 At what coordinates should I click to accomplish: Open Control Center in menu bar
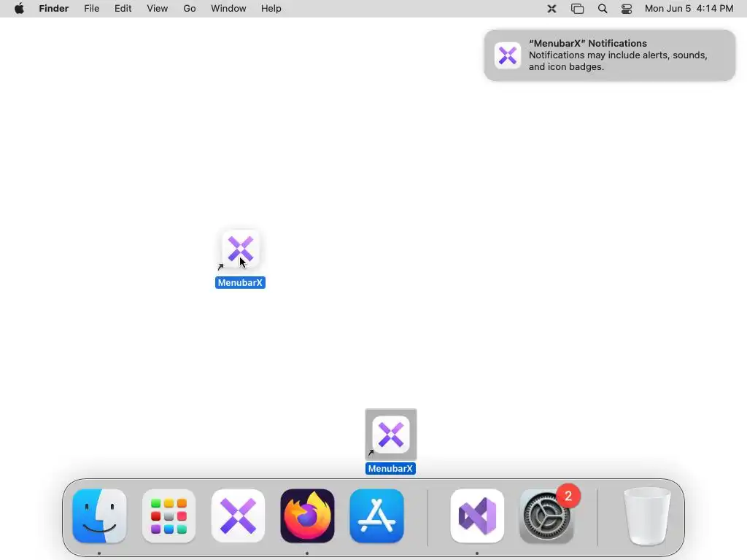click(627, 9)
